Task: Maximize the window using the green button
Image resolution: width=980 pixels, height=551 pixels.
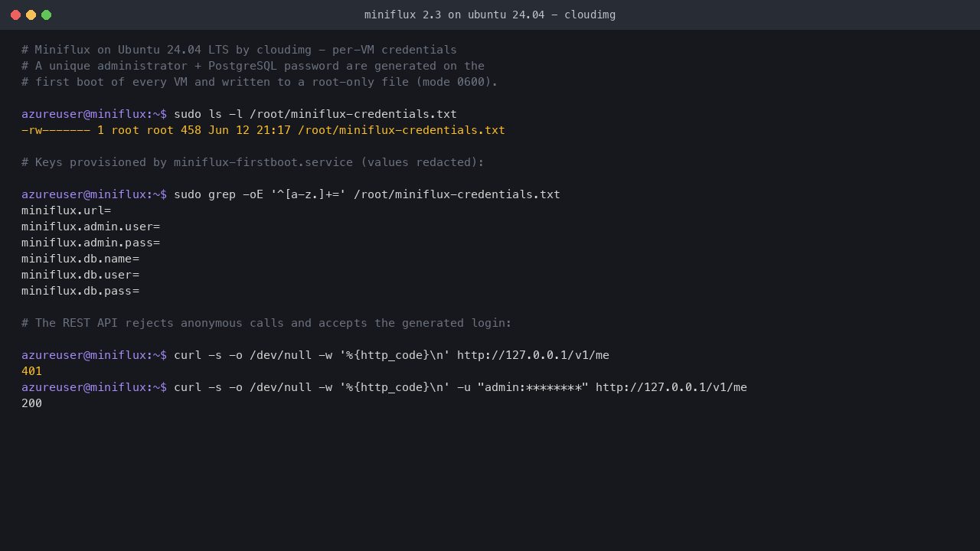Action: click(x=46, y=15)
